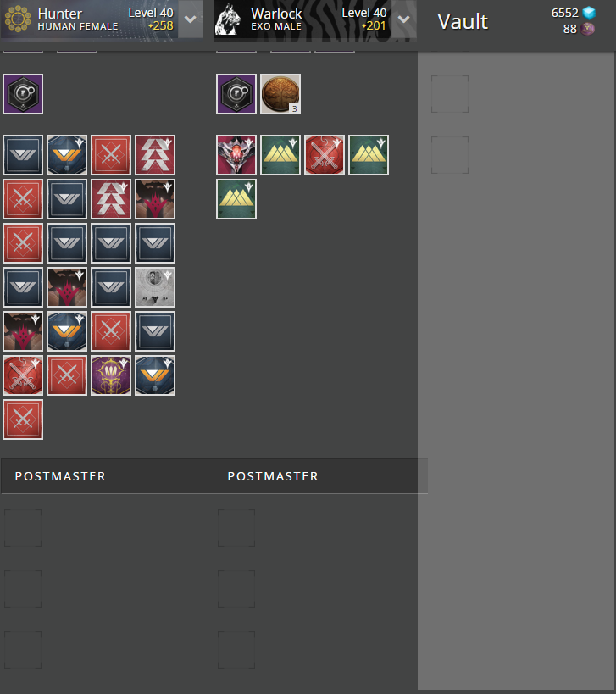616x694 pixels.
Task: Click the blue glimmer cube icon
Action: click(x=589, y=13)
